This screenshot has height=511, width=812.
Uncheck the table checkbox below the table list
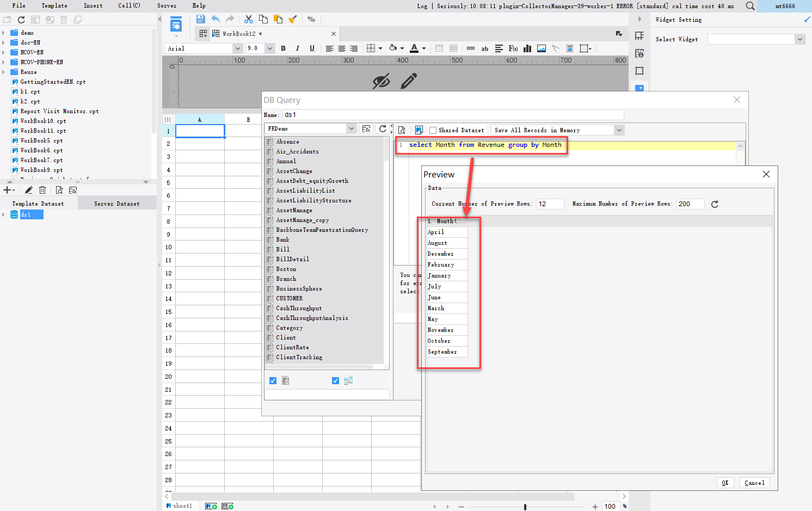click(x=273, y=380)
